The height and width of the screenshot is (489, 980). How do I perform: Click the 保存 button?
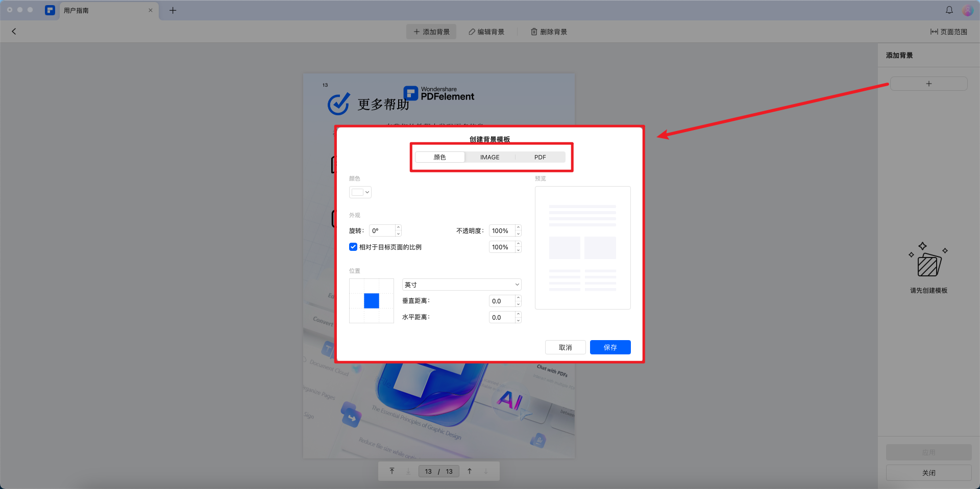tap(610, 347)
